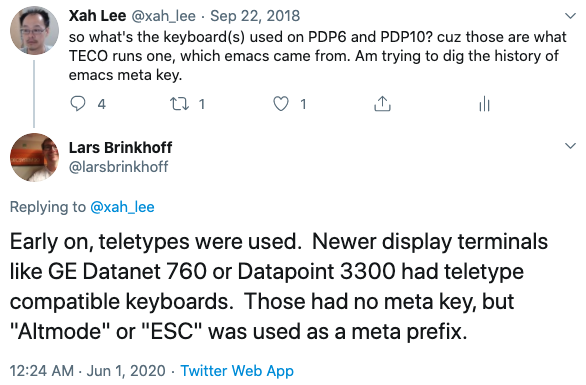Expand the chevron menu on Lars Brinkhoff's tweet
This screenshot has height=385, width=586.
(570, 146)
